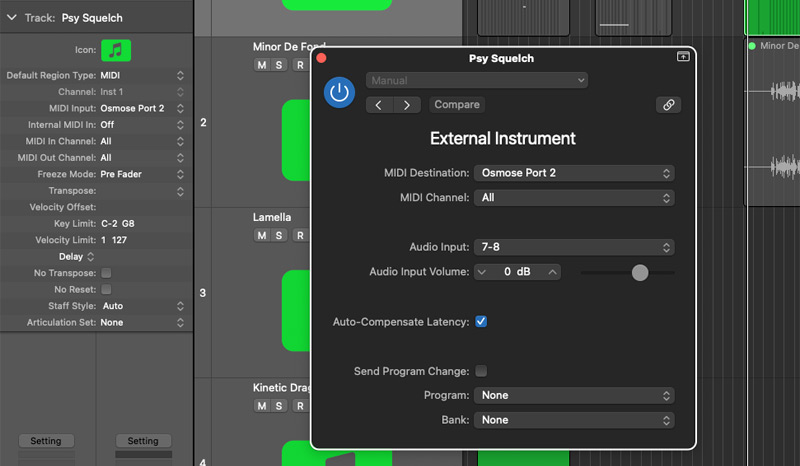Mute the Minor De Fond track

click(262, 65)
